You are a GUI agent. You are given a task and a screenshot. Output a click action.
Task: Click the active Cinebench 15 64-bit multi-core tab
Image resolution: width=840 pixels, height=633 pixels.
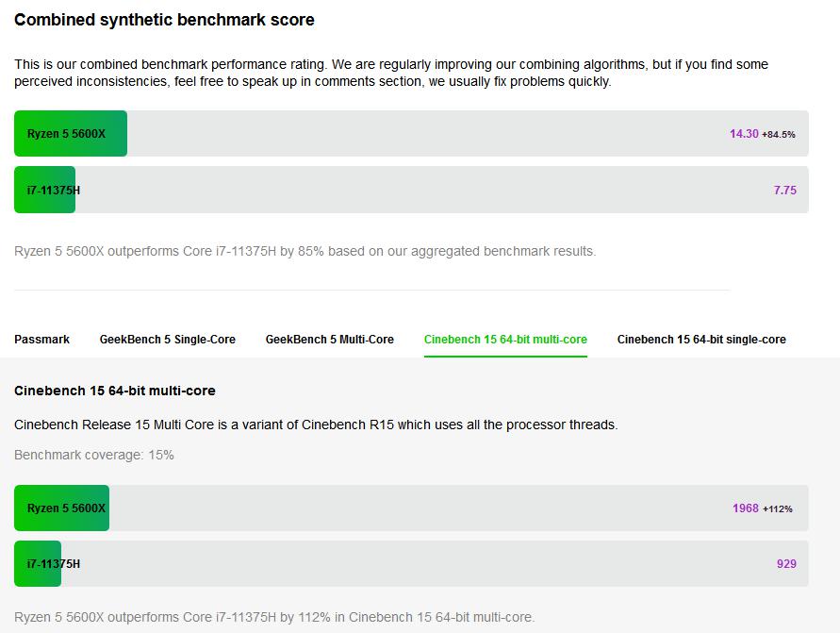coord(505,340)
